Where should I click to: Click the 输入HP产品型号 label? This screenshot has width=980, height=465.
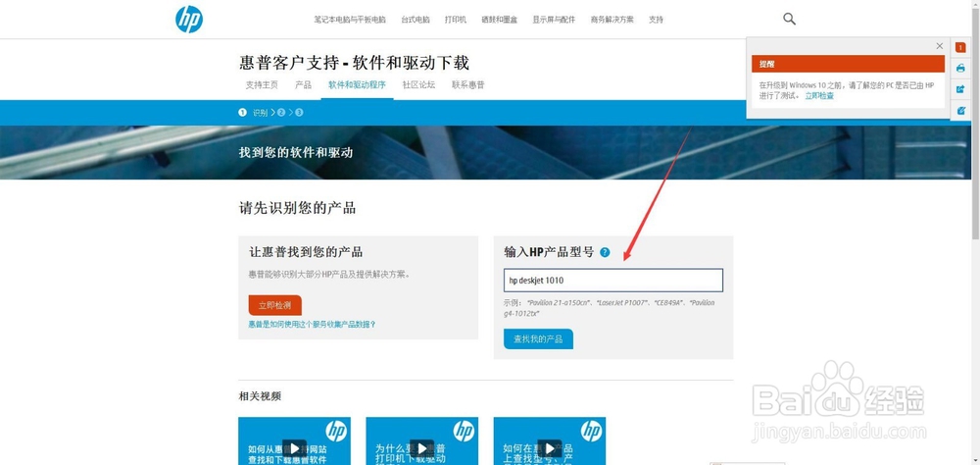pyautogui.click(x=550, y=252)
